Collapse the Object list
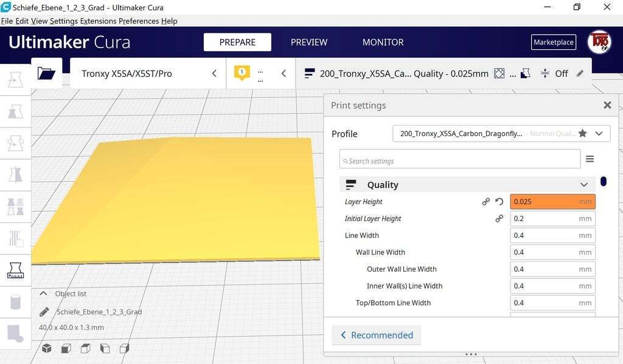Screen dimensions: 623x364 point(44,294)
